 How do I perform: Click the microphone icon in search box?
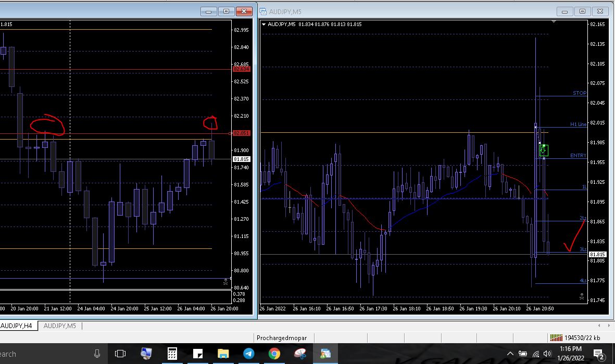pos(97,354)
